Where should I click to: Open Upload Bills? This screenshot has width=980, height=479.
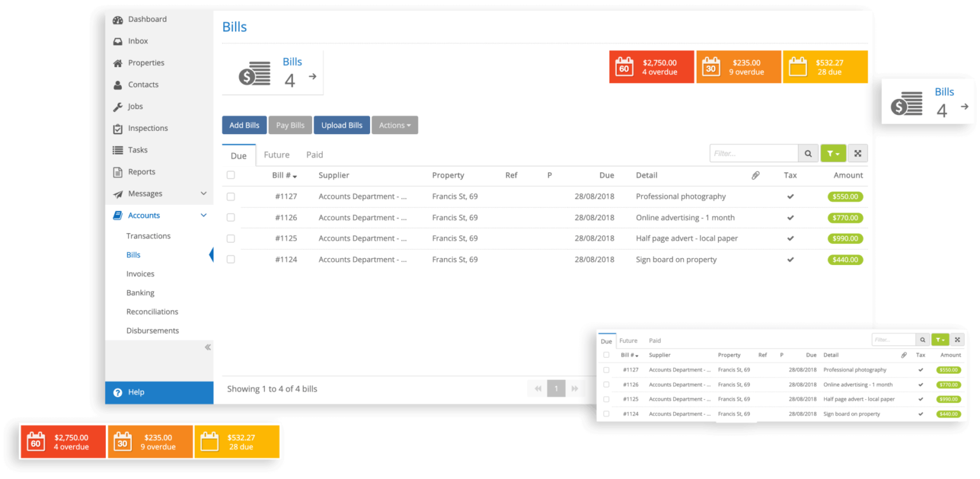pos(341,125)
